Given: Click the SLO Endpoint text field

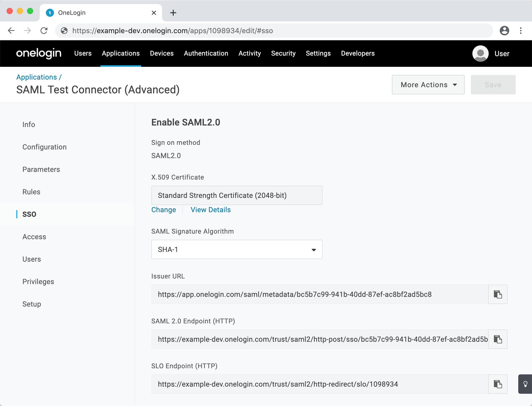Looking at the screenshot, I should click(x=320, y=384).
